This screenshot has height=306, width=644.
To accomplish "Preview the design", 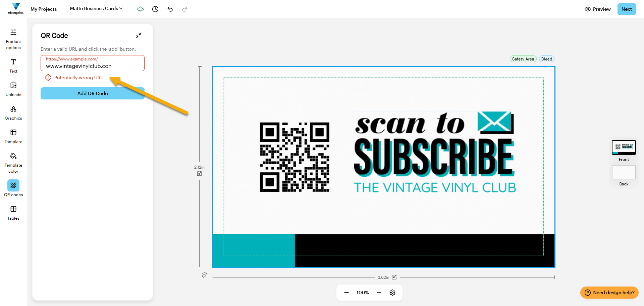I will point(597,9).
